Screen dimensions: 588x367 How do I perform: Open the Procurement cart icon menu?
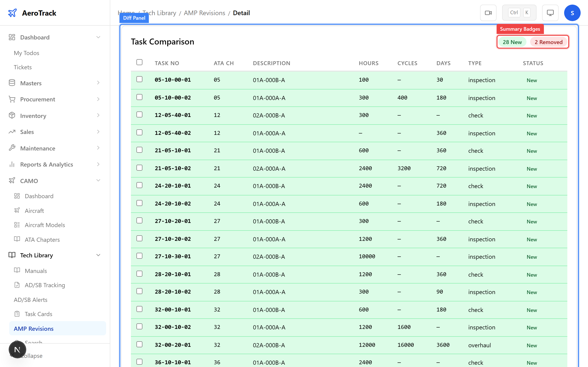pos(12,99)
